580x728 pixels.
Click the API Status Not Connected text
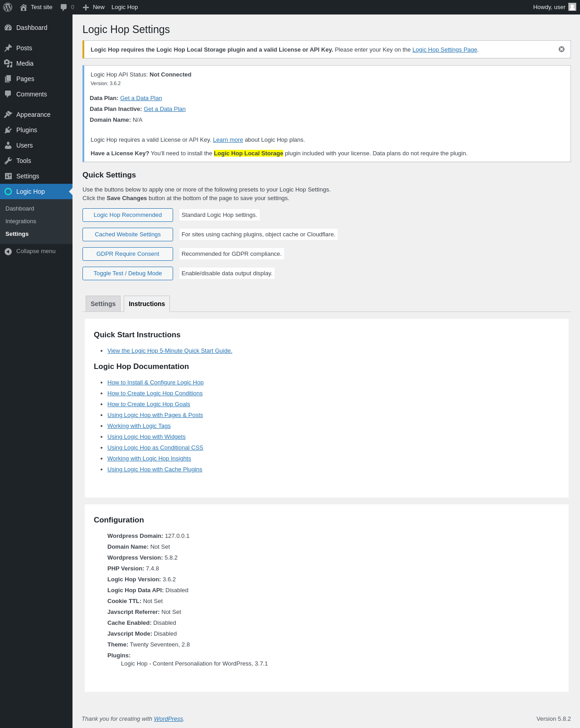click(170, 75)
